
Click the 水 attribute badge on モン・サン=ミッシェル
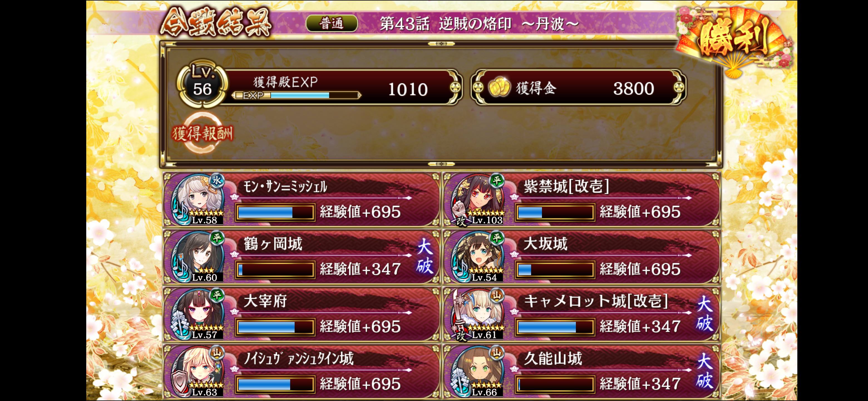tap(217, 181)
